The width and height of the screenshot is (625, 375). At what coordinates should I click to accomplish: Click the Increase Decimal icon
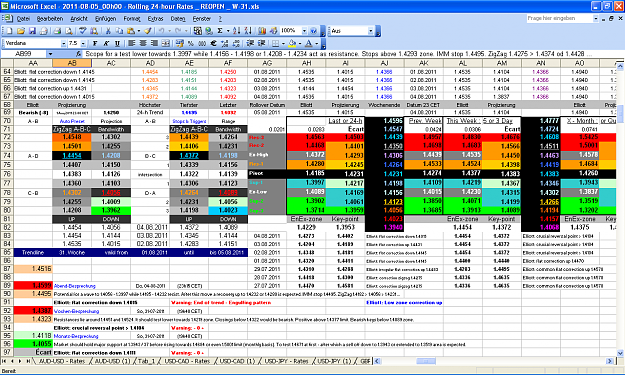225,43
